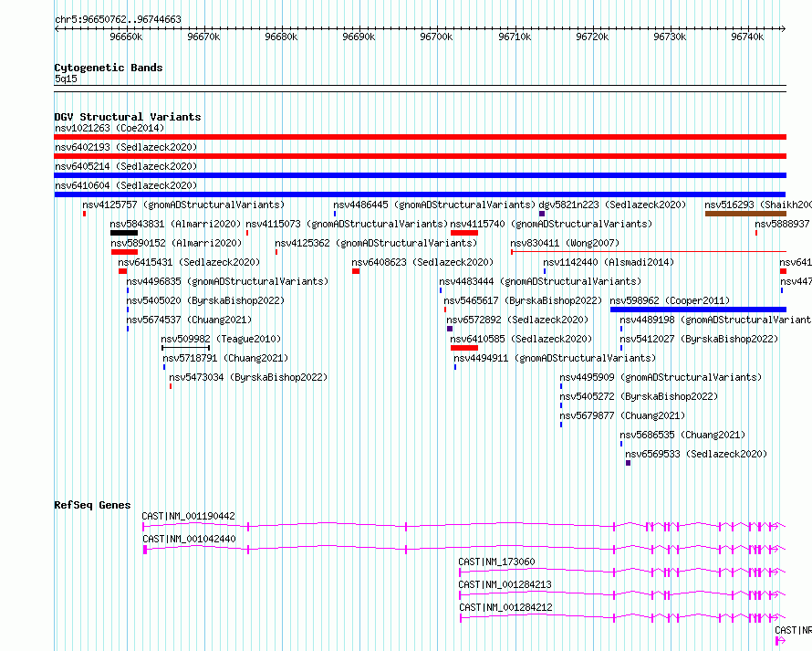Viewport: 812px width, 651px height.
Task: Open nsv4495909 variant label
Action: [x=661, y=377]
